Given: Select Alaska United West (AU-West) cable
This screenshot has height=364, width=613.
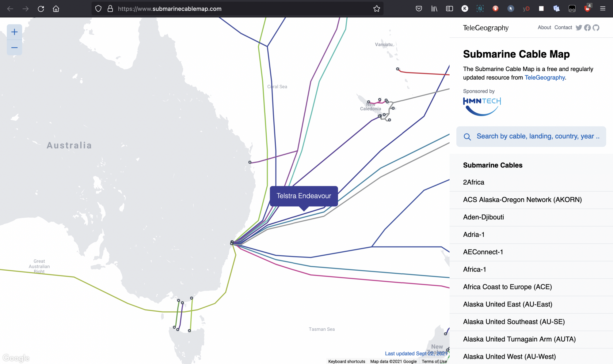Looking at the screenshot, I should 531,357.
